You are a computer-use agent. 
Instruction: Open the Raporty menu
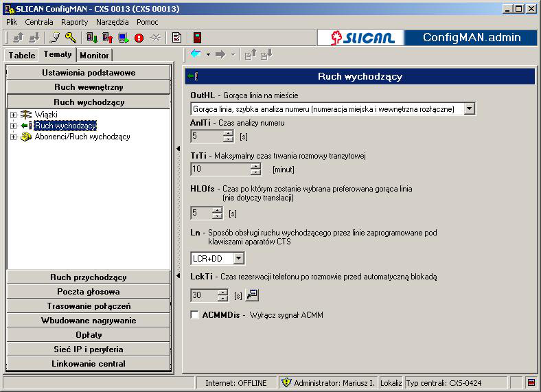75,22
